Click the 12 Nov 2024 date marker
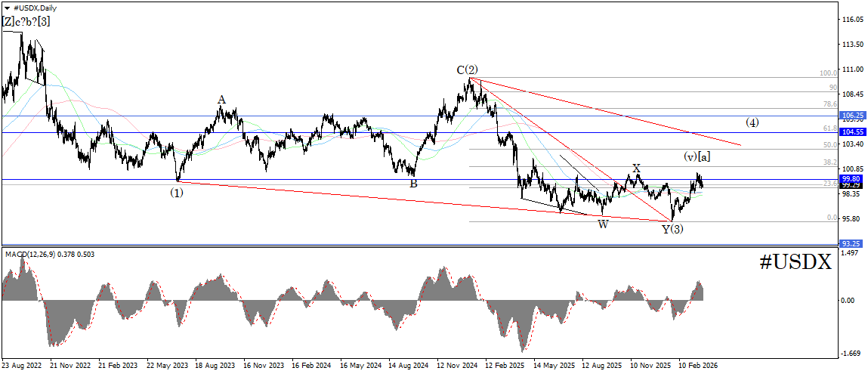Image resolution: width=868 pixels, height=374 pixels. coord(457,366)
